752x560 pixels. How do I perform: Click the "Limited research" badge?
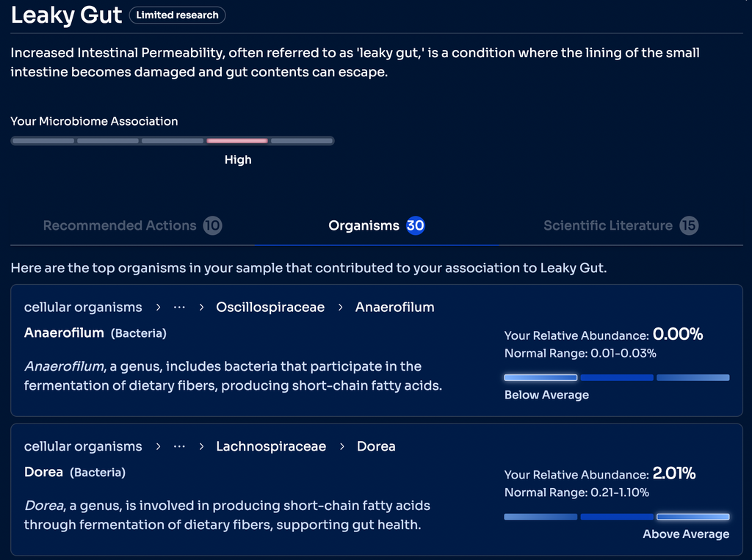pyautogui.click(x=177, y=15)
